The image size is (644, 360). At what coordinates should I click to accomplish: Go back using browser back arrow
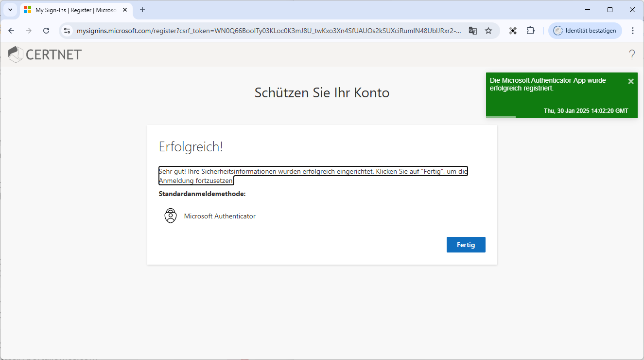11,31
